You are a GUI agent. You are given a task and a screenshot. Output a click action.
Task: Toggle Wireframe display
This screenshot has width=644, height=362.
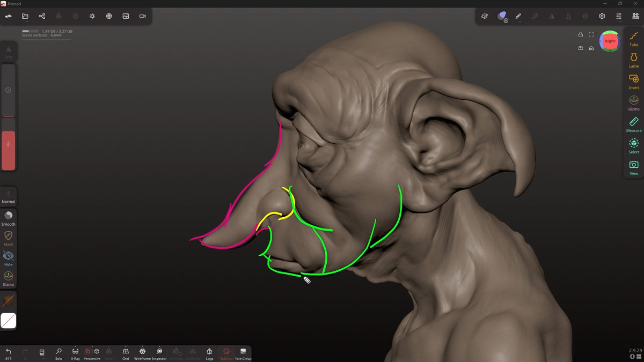coord(142,353)
